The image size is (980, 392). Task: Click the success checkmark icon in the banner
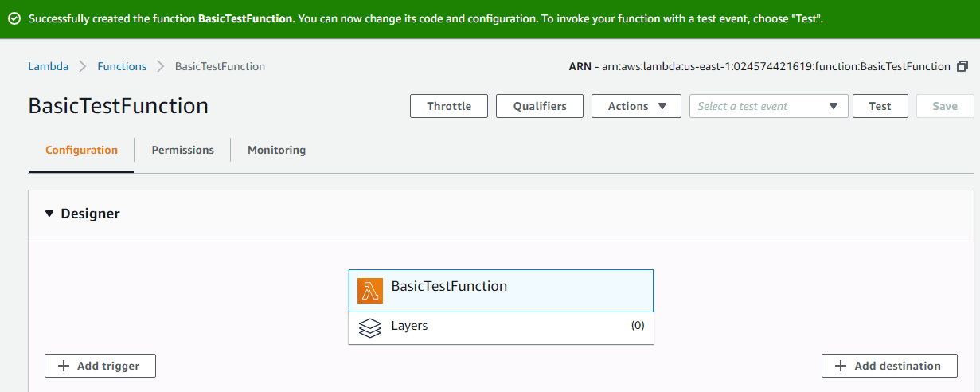(x=14, y=18)
